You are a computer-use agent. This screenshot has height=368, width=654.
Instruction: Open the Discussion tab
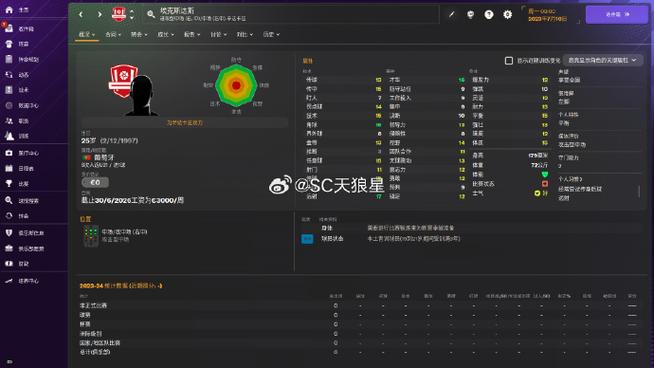[x=219, y=35]
